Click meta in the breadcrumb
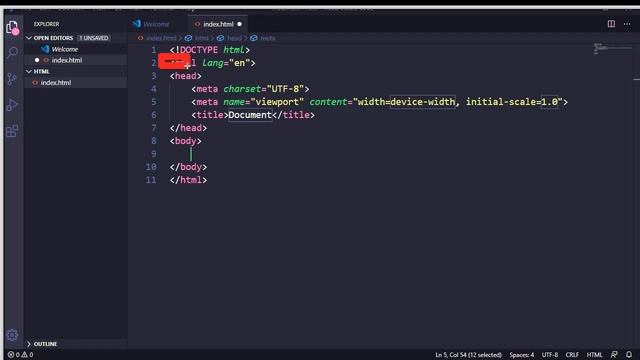640x360 pixels. pos(268,38)
